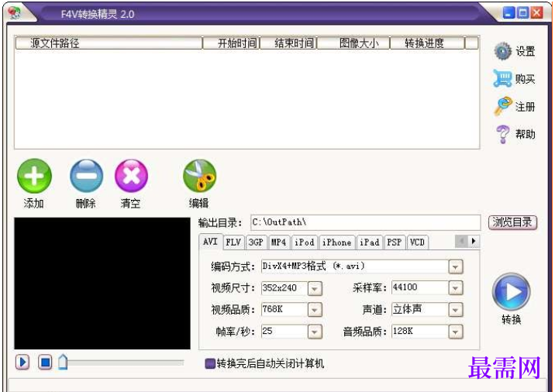Expand the 帧率/秒 frame rate dropdown
This screenshot has width=555, height=392.
[x=315, y=332]
